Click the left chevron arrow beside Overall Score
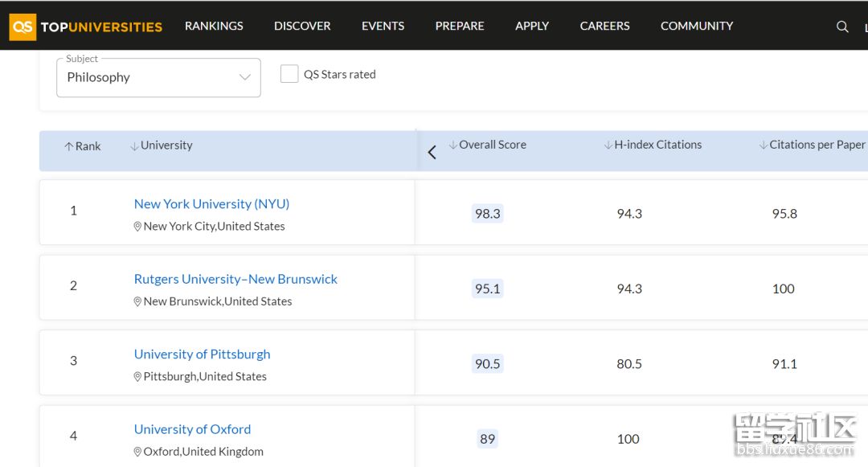The height and width of the screenshot is (467, 868). [x=432, y=152]
